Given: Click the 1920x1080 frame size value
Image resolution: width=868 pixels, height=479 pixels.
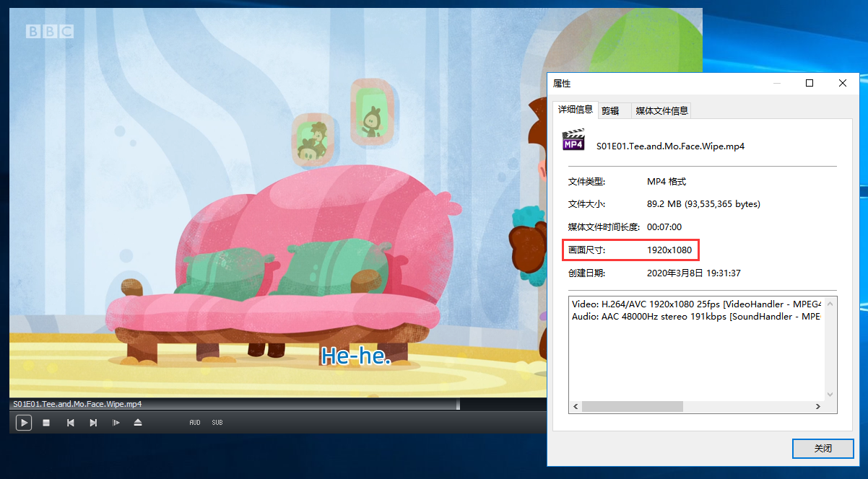Looking at the screenshot, I should (669, 250).
